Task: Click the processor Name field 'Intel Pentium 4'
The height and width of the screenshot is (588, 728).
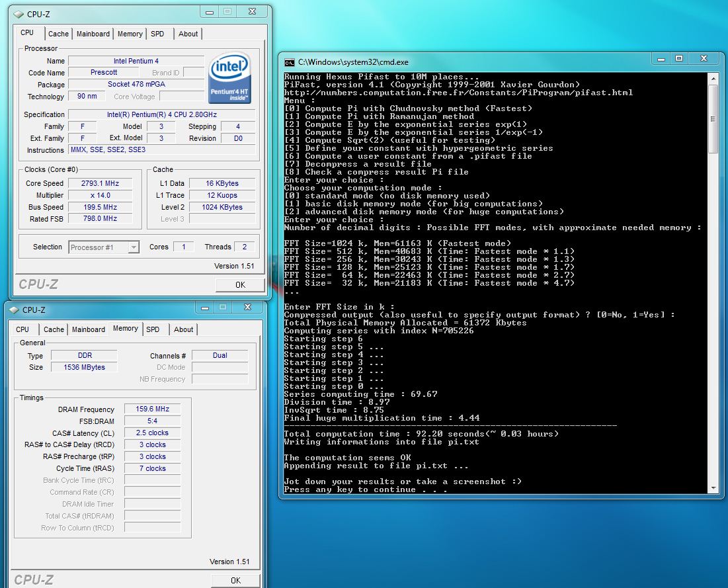Action: pos(136,61)
